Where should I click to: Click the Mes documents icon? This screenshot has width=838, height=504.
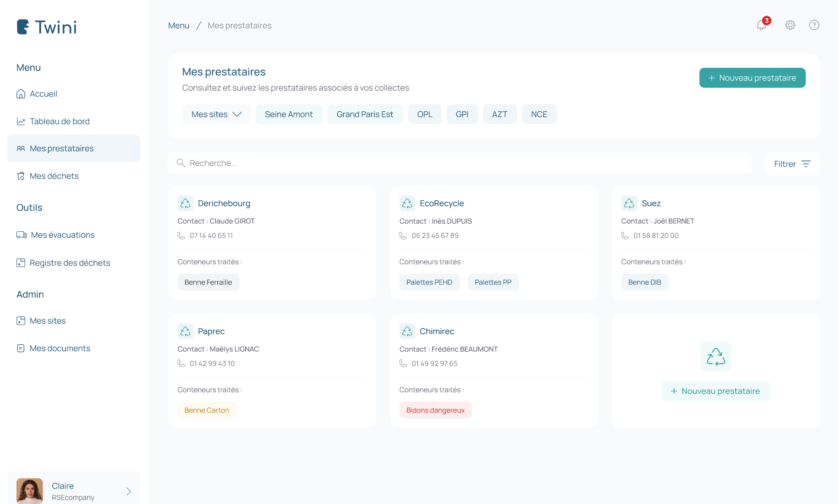[21, 348]
